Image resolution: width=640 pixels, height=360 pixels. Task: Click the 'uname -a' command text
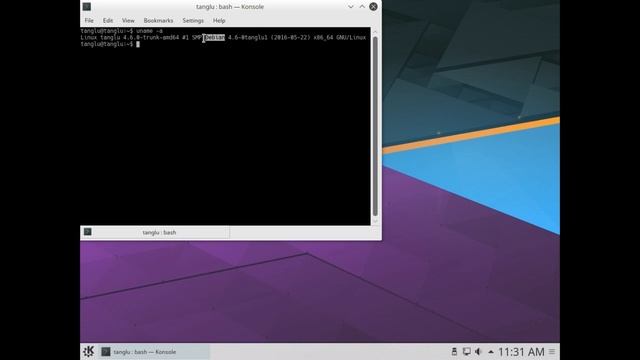[x=149, y=31]
